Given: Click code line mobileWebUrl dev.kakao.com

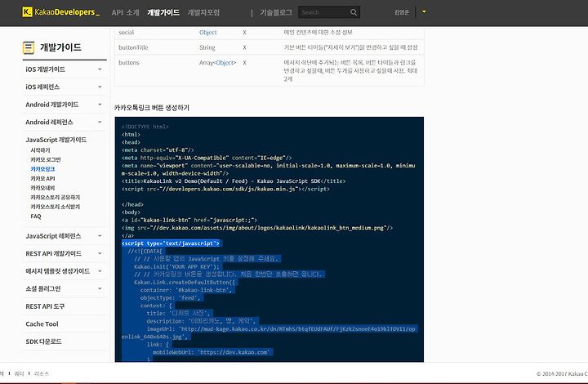Looking at the screenshot, I should (x=212, y=352).
